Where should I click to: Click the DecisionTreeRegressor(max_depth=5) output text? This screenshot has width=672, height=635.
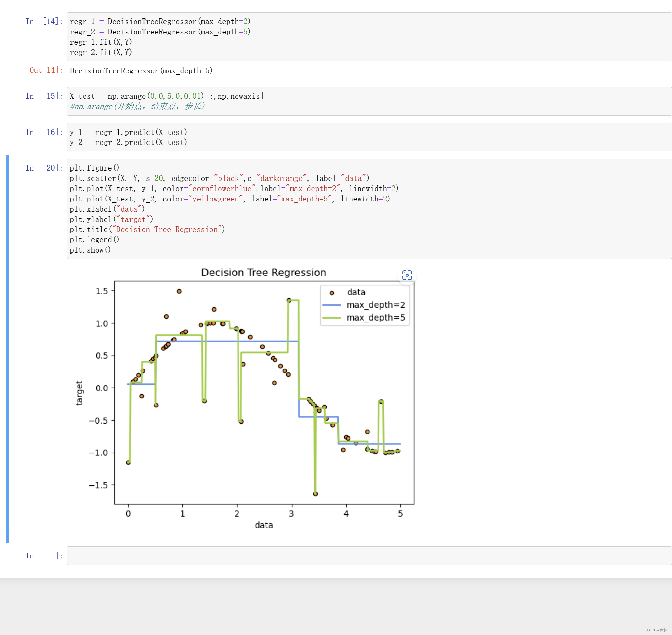(141, 71)
